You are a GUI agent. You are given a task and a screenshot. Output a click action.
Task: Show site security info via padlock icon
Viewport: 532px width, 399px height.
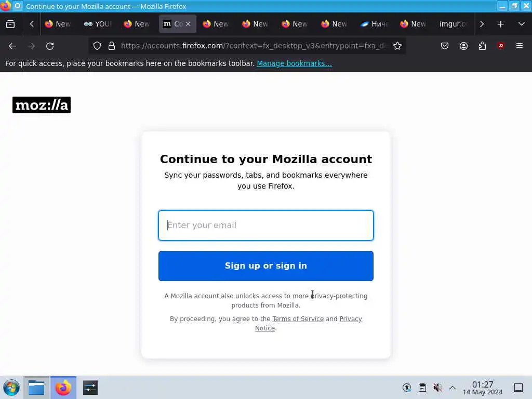tap(112, 46)
